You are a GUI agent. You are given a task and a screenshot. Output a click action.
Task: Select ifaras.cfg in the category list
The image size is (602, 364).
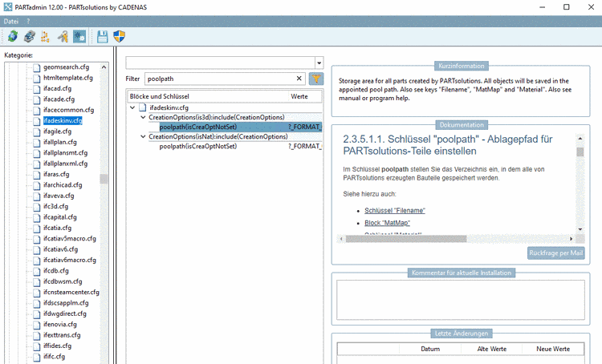[x=56, y=175]
